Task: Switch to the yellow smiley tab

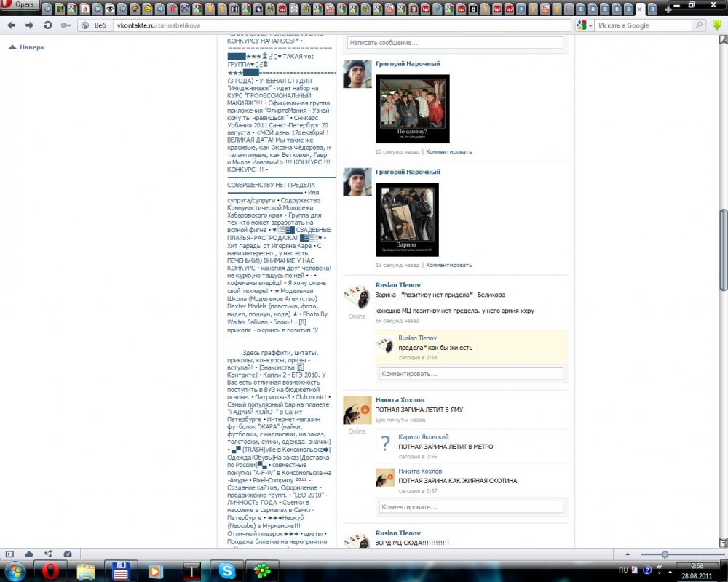Action: coord(148,9)
